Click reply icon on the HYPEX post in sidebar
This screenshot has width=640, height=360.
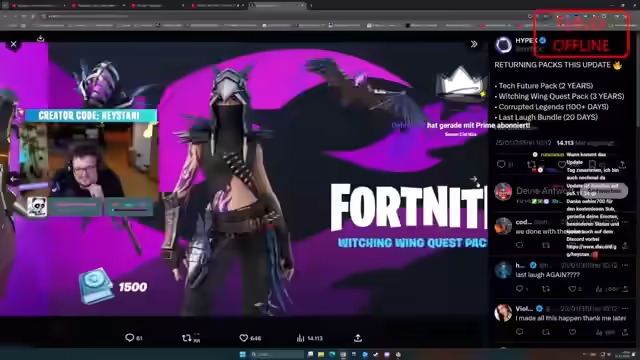501,164
